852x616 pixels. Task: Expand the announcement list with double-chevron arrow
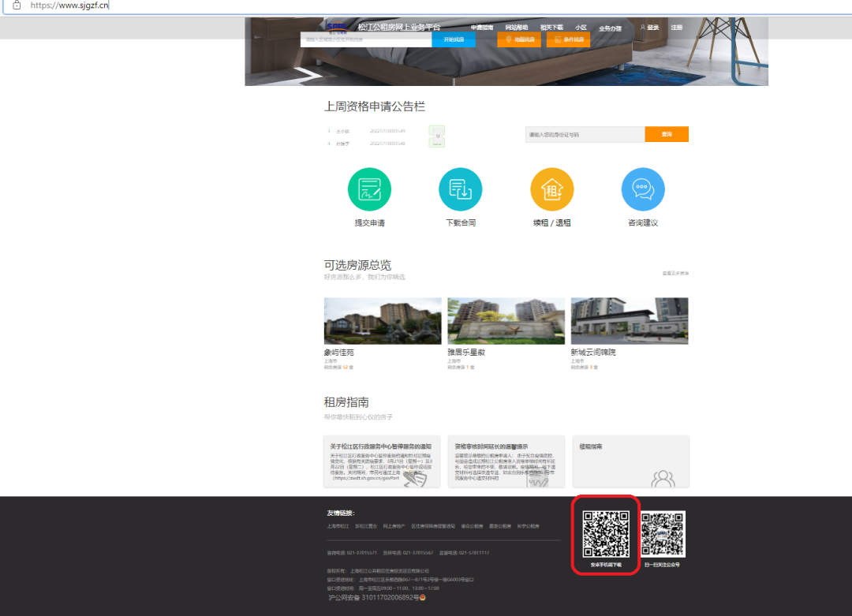[x=437, y=136]
